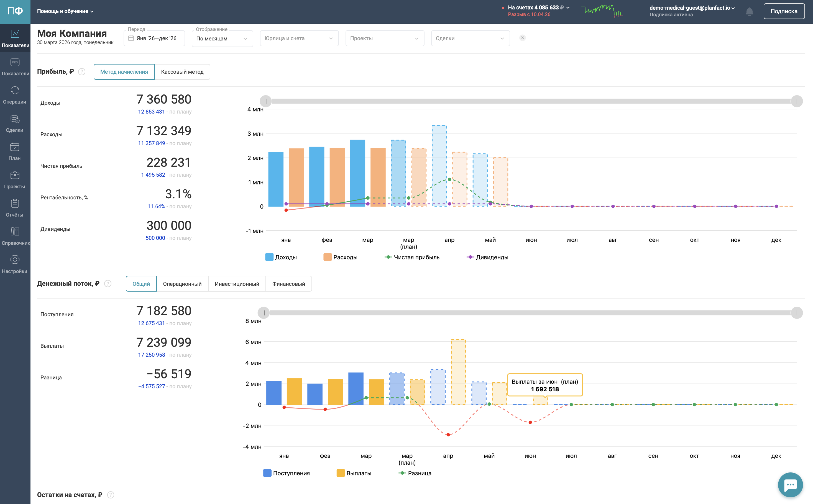
Task: Toggle Доходы series in profit legend
Action: [281, 257]
